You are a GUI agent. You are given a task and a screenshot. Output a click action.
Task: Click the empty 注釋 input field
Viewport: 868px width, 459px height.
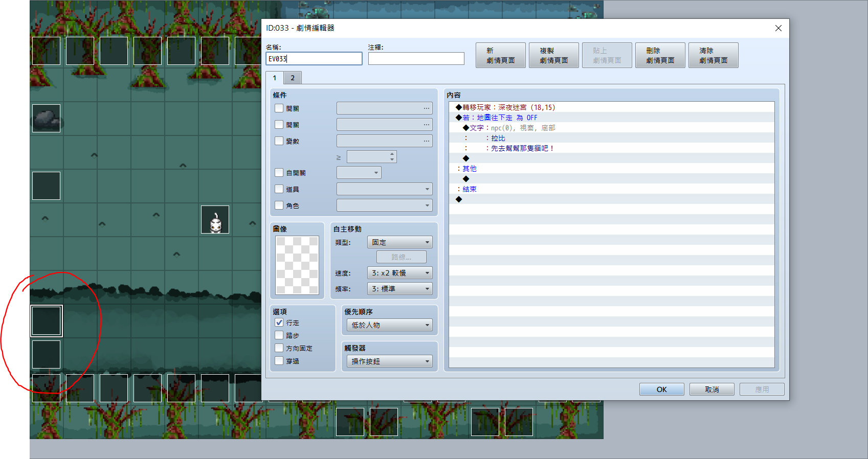pyautogui.click(x=416, y=59)
